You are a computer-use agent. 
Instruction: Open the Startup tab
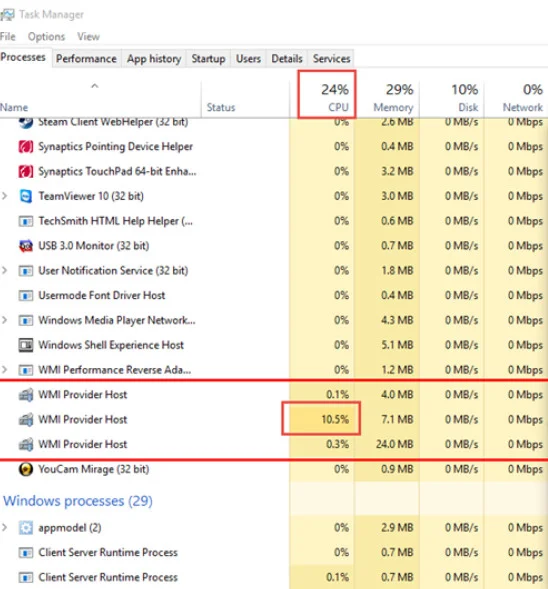point(208,59)
